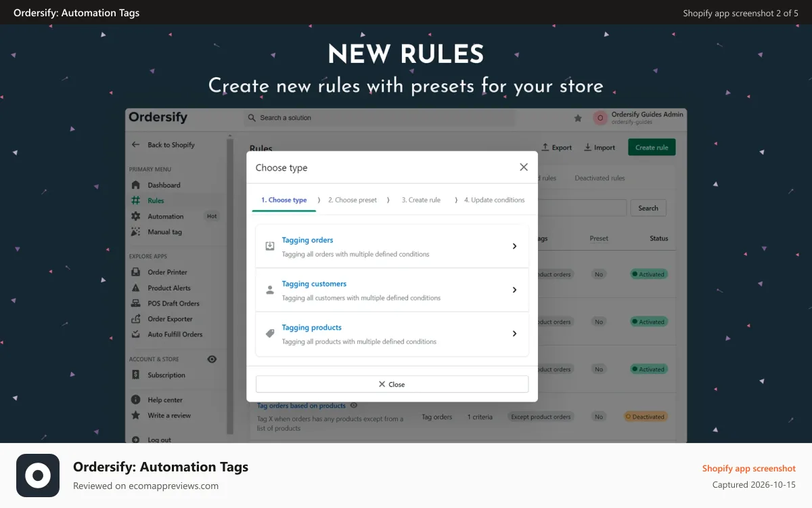
Task: Select the 2. Choose preset step tab
Action: click(x=353, y=200)
